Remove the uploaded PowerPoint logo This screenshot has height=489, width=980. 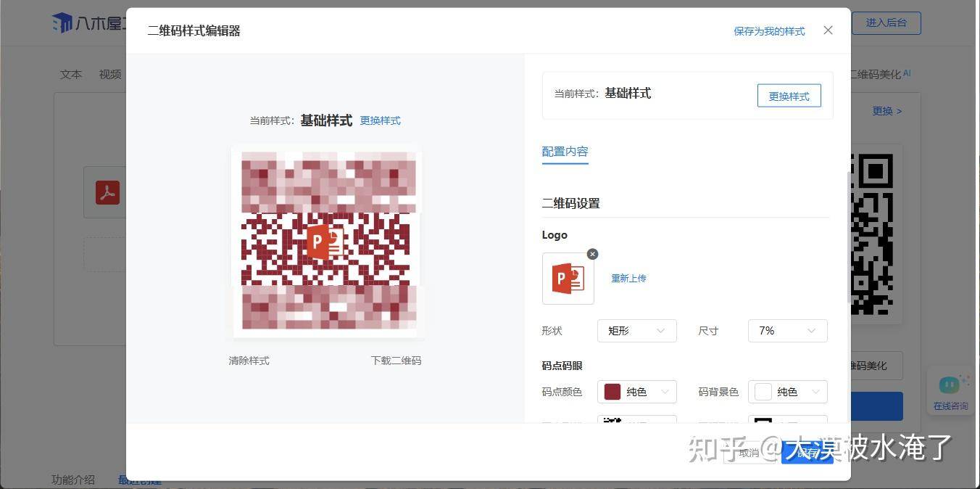tap(592, 254)
